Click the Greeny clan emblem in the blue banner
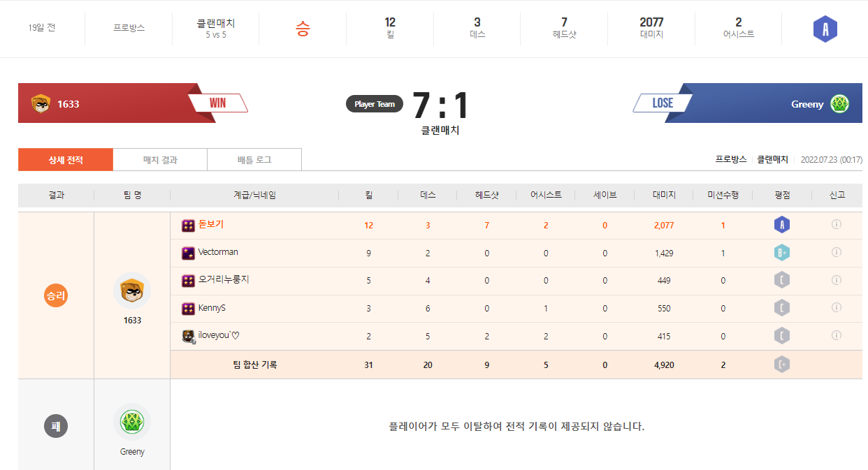This screenshot has width=868, height=470. pos(839,104)
